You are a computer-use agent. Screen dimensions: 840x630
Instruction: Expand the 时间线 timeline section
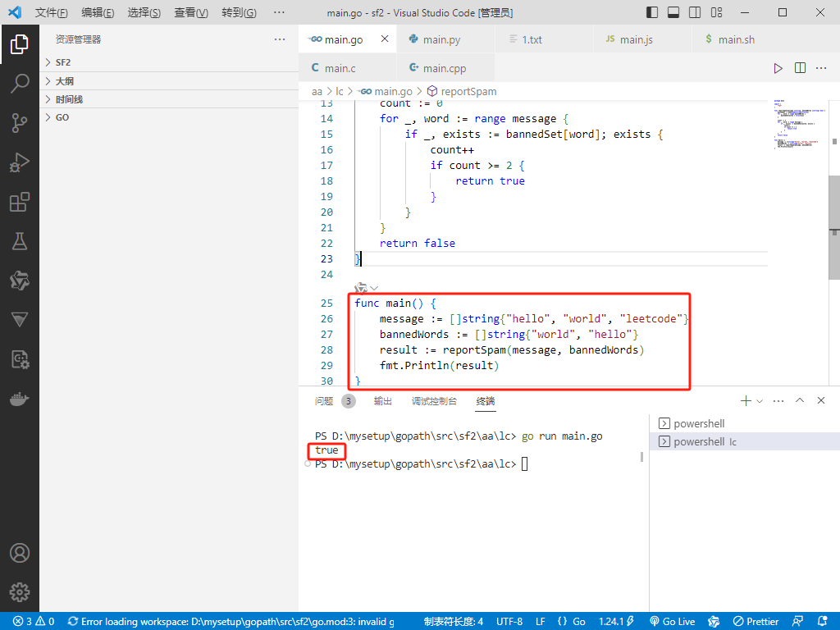(x=169, y=99)
